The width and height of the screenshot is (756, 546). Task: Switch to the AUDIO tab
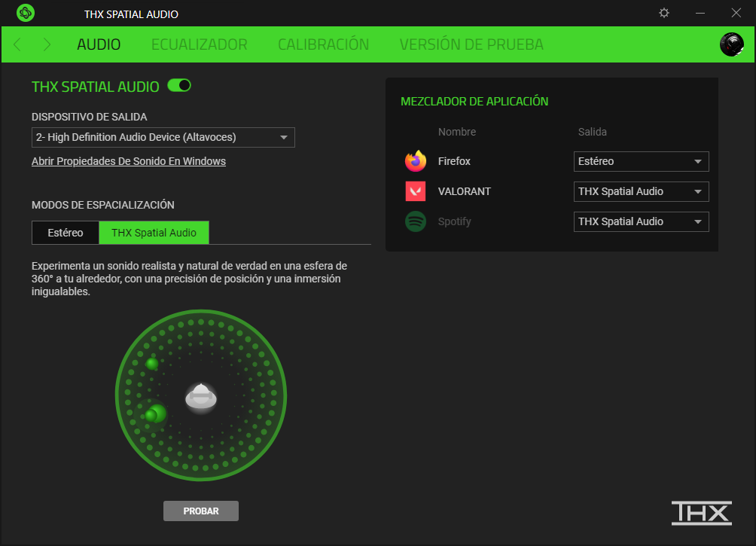click(99, 44)
